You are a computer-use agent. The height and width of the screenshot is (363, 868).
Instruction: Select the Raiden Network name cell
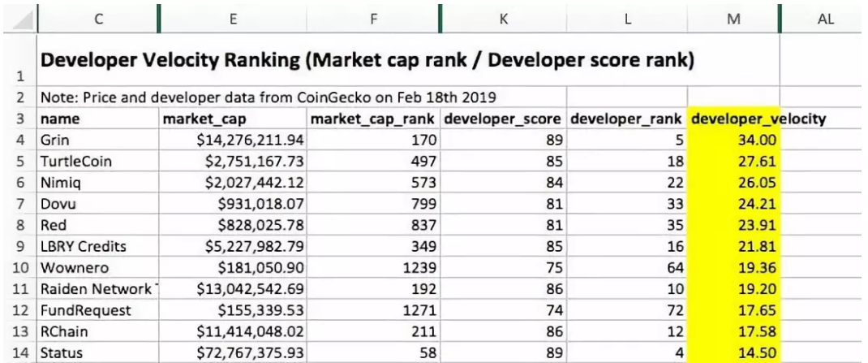point(98,289)
